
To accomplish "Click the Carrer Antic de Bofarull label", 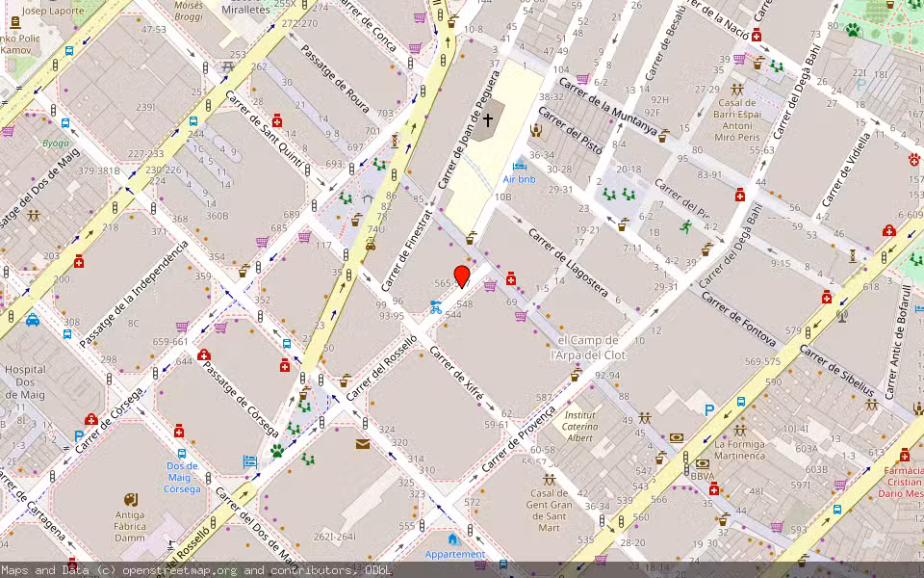I will click(x=897, y=341).
